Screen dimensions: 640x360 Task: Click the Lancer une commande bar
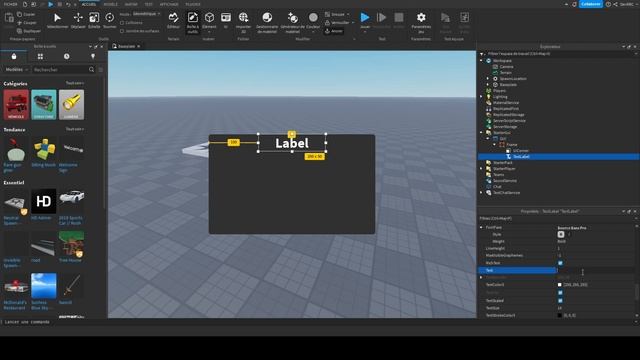tap(318, 322)
